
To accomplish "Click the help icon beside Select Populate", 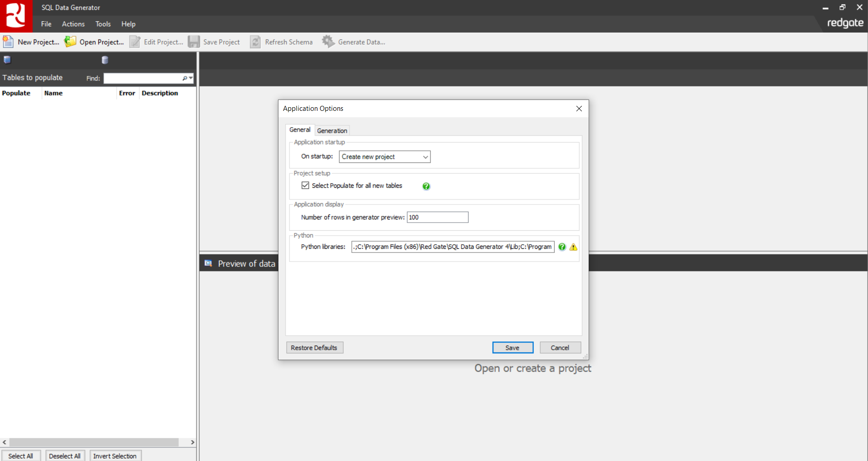I will (x=426, y=186).
